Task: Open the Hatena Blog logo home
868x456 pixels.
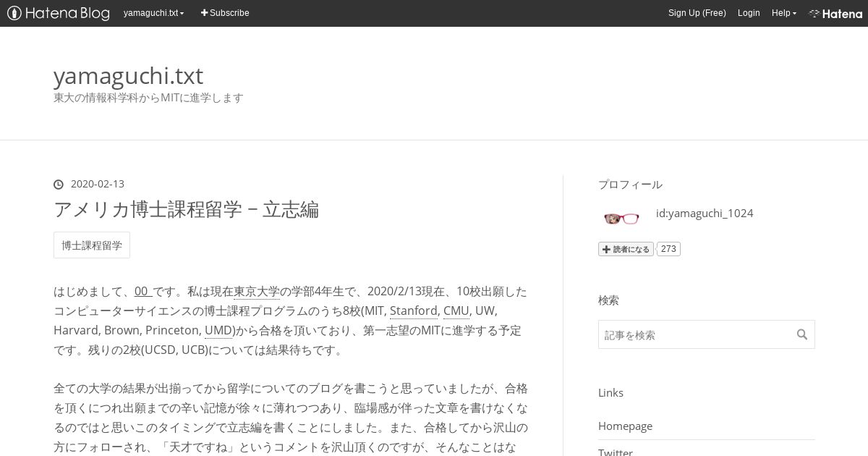Action: tap(59, 13)
